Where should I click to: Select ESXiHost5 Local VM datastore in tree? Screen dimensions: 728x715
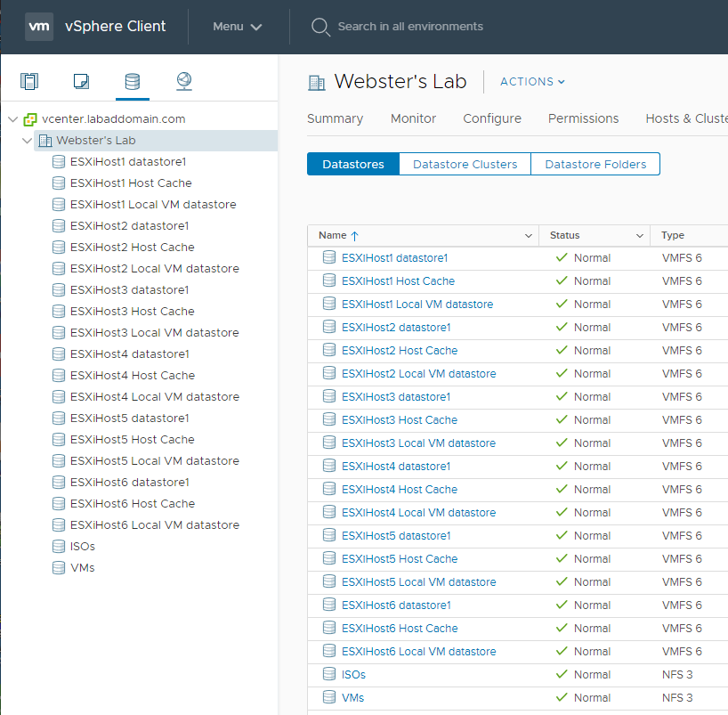tap(154, 461)
